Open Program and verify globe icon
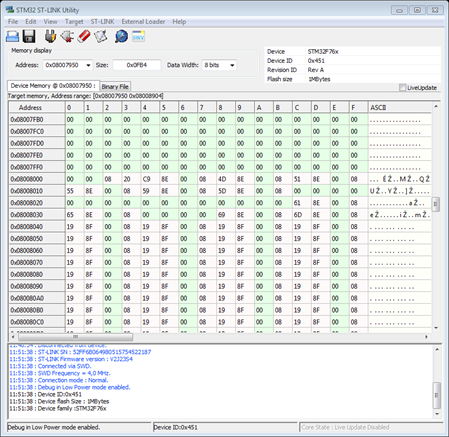Screen dimensions: 449x437 [122, 36]
